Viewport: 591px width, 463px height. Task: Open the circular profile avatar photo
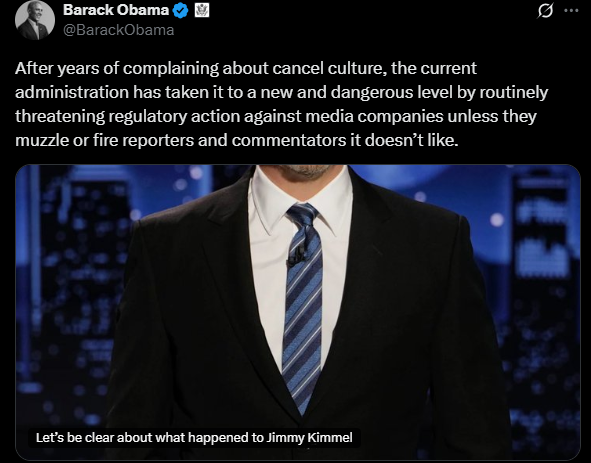tap(35, 20)
